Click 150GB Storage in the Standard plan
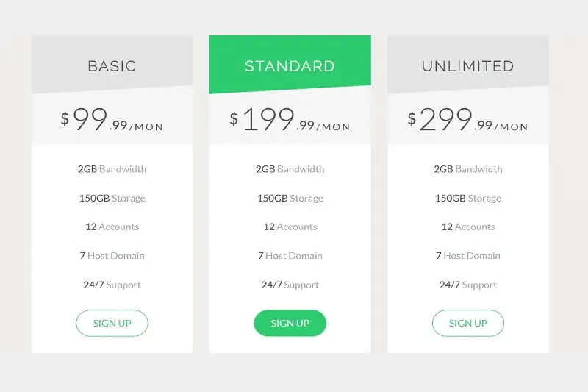 tap(290, 198)
